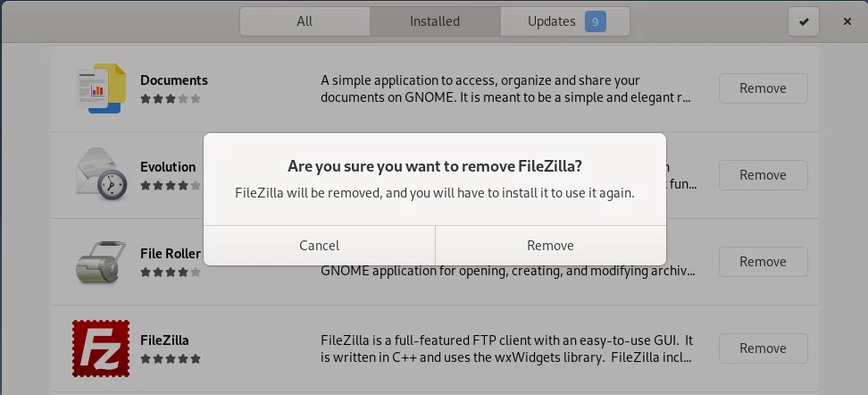Click the checkmark select button in header
Image resolution: width=868 pixels, height=395 pixels.
click(x=804, y=21)
